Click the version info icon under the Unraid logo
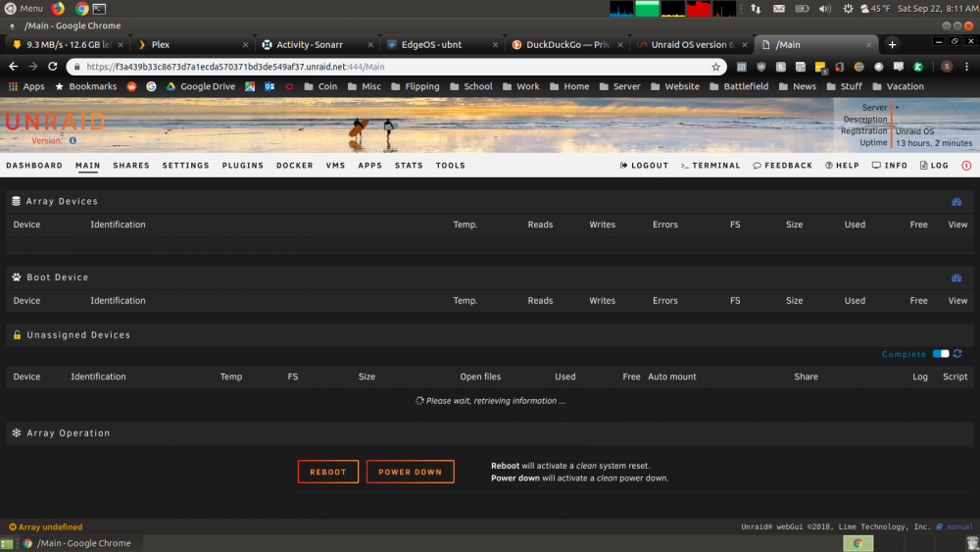The height and width of the screenshot is (552, 980). point(73,140)
